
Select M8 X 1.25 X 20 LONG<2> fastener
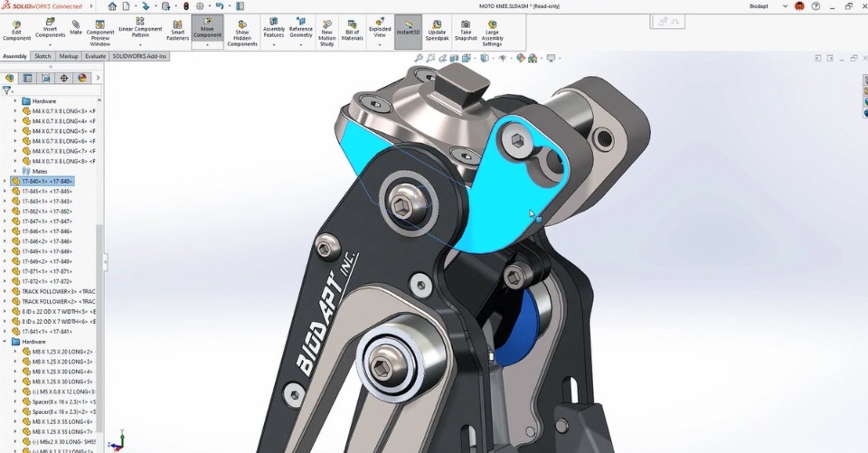click(60, 351)
